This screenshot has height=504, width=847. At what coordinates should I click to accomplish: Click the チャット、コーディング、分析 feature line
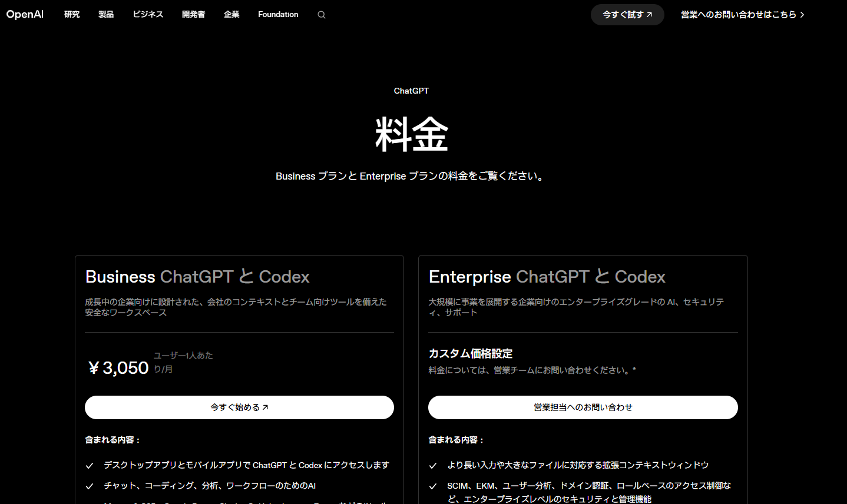pos(210,486)
